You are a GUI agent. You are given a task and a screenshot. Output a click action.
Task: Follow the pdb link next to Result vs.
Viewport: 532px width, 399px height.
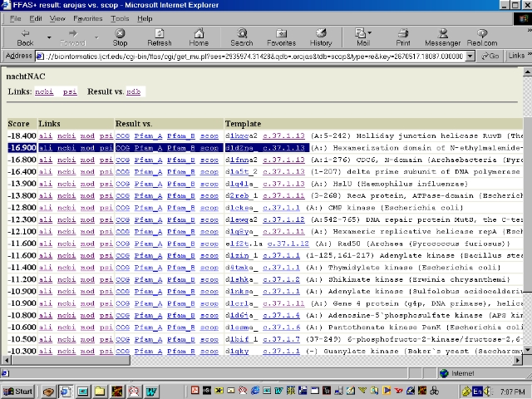coord(133,91)
